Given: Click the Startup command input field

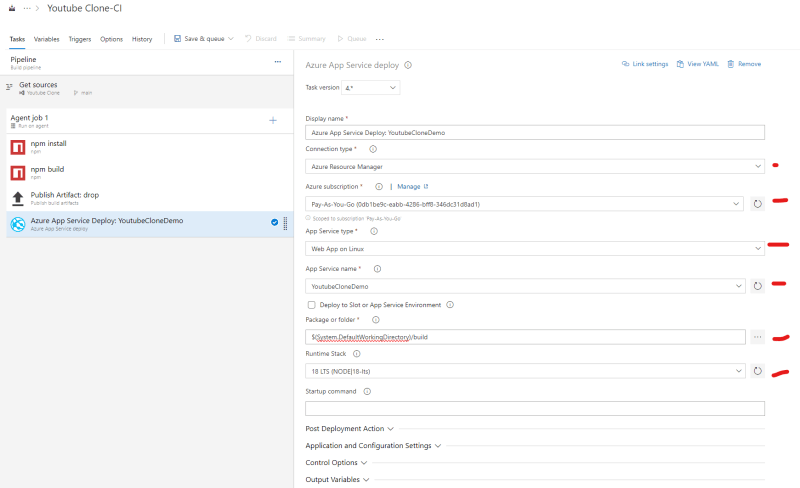Looking at the screenshot, I should click(x=535, y=408).
